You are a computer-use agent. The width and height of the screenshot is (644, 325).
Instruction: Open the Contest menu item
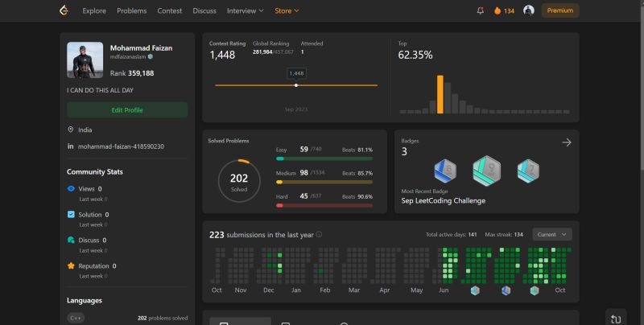click(170, 10)
